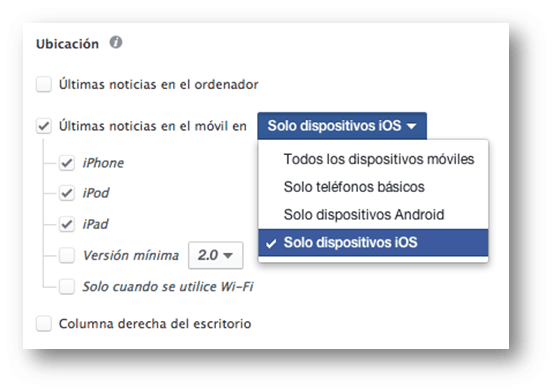This screenshot has height=392, width=552.
Task: Collapse the Solo dispositivos iOS dropdown button
Action: click(x=342, y=126)
